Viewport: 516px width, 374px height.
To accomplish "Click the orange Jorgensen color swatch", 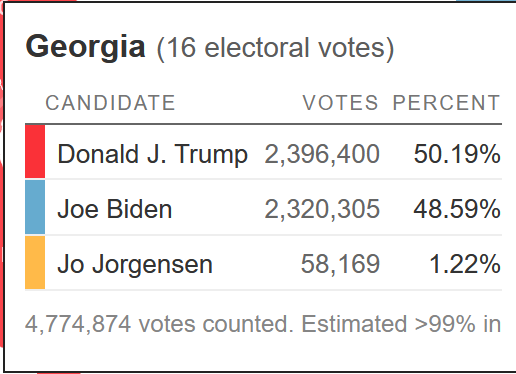I will [35, 262].
